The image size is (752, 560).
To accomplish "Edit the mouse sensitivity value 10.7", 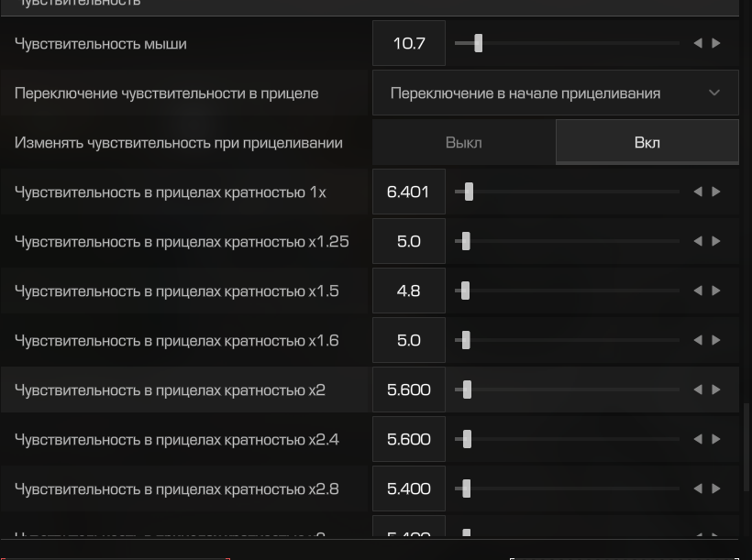I will pos(409,43).
